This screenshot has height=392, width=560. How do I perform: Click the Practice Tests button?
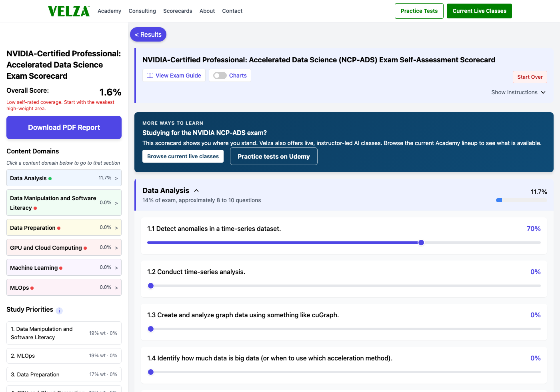(419, 11)
